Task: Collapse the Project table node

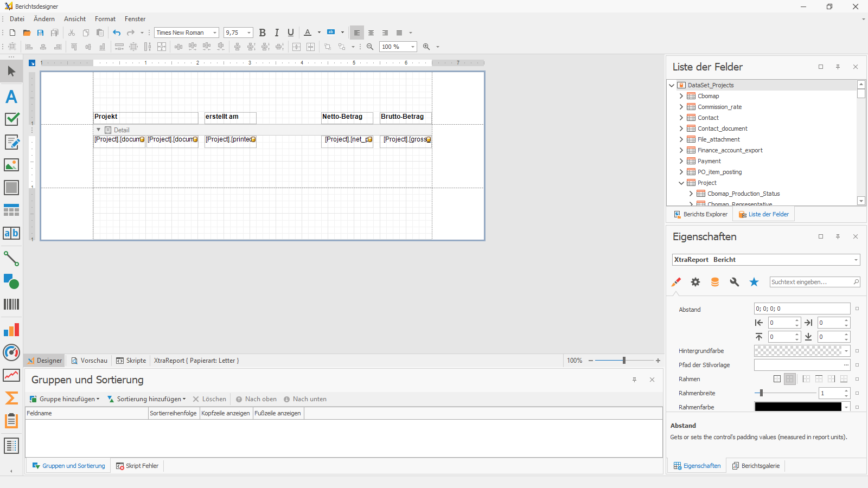Action: (x=681, y=183)
